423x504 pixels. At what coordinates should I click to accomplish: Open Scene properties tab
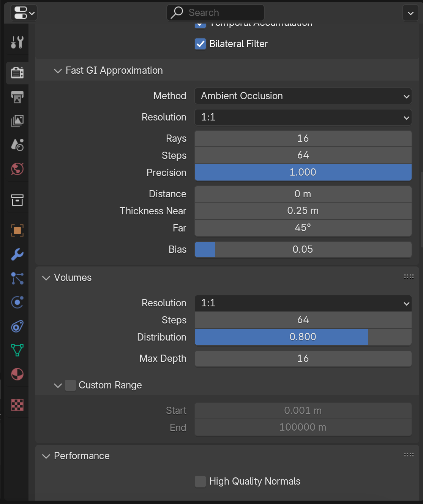coord(17,145)
